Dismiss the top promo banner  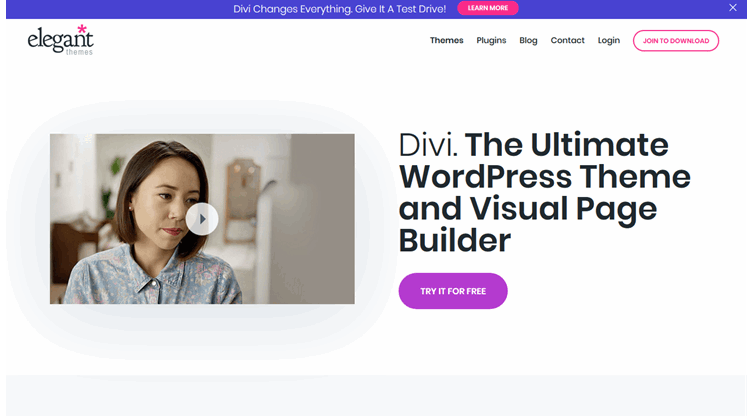click(732, 8)
